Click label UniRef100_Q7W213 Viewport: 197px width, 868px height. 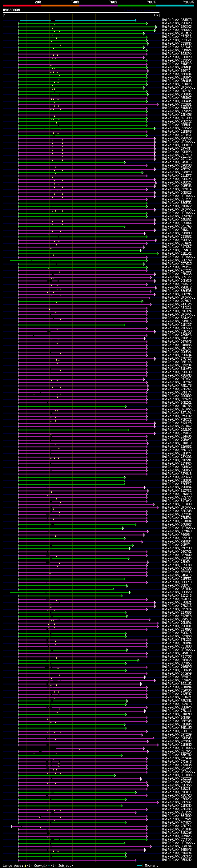point(177,606)
